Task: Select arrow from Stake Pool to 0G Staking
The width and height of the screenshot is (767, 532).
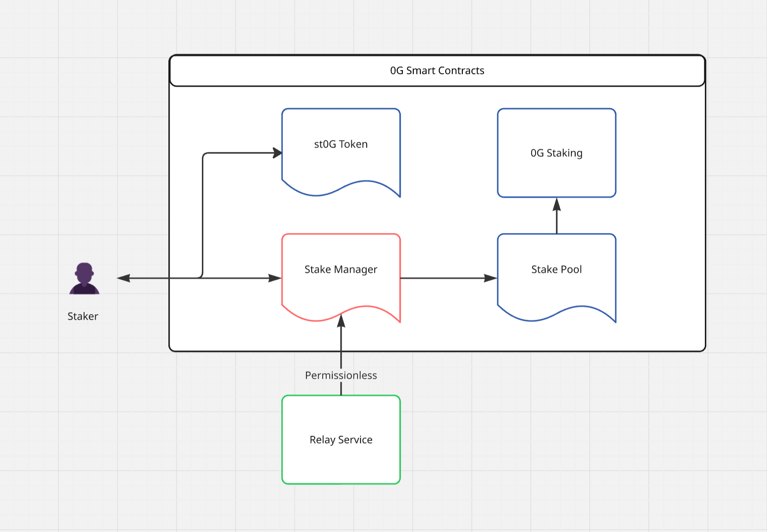Action: pyautogui.click(x=557, y=220)
